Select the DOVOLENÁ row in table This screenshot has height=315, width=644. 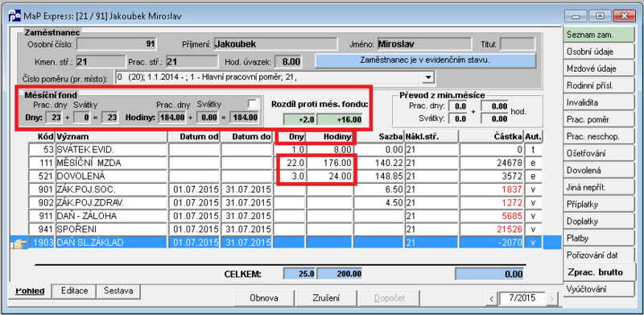click(x=286, y=176)
